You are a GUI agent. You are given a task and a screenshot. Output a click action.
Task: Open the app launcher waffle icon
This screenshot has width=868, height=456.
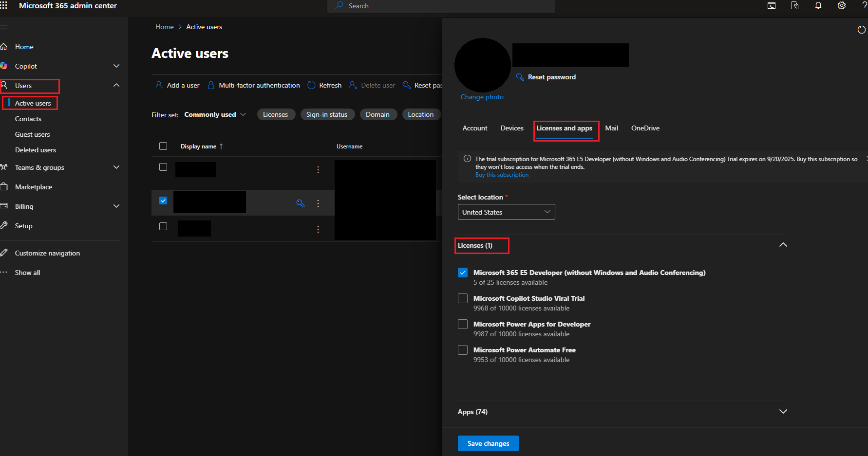(x=4, y=5)
